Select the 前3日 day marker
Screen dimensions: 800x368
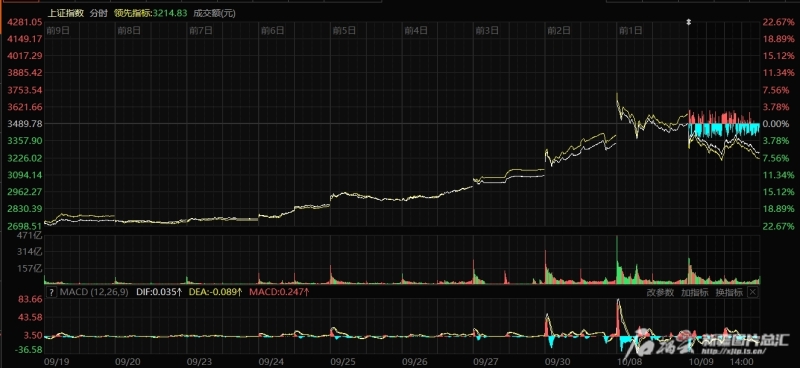[x=487, y=31]
